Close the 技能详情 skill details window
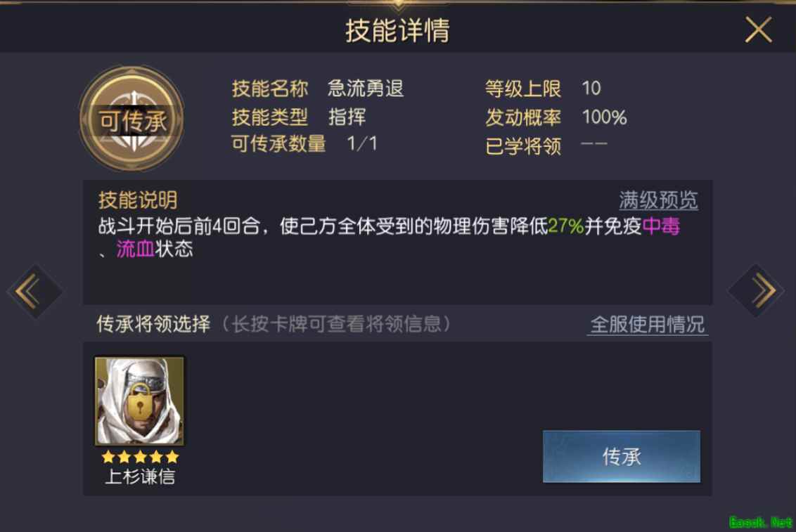This screenshot has width=796, height=532. (759, 30)
